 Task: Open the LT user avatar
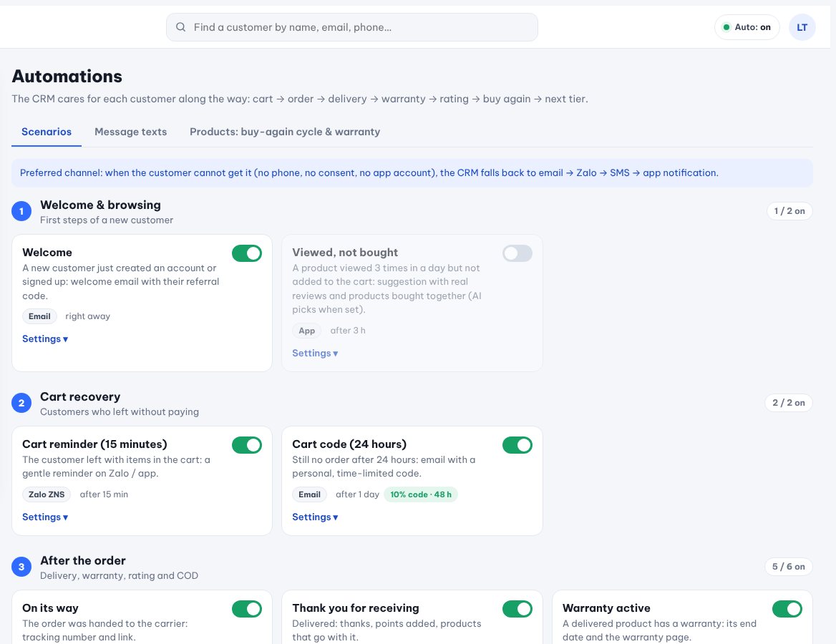click(802, 27)
